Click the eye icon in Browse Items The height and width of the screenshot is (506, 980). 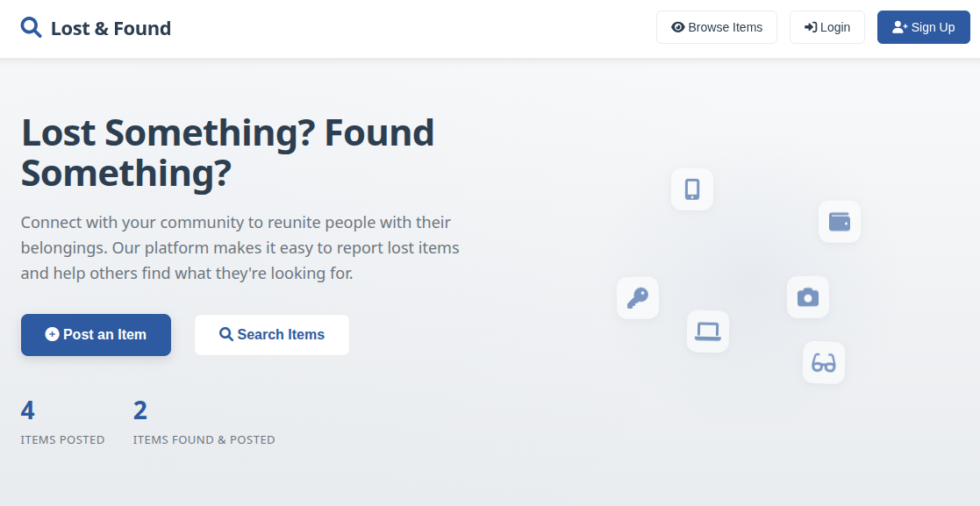678,27
